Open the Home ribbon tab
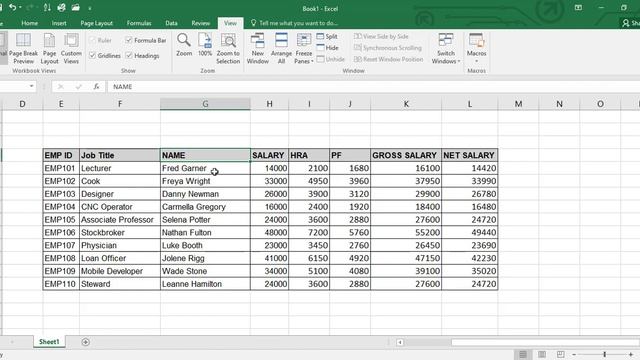Image resolution: width=640 pixels, height=360 pixels. [29, 23]
